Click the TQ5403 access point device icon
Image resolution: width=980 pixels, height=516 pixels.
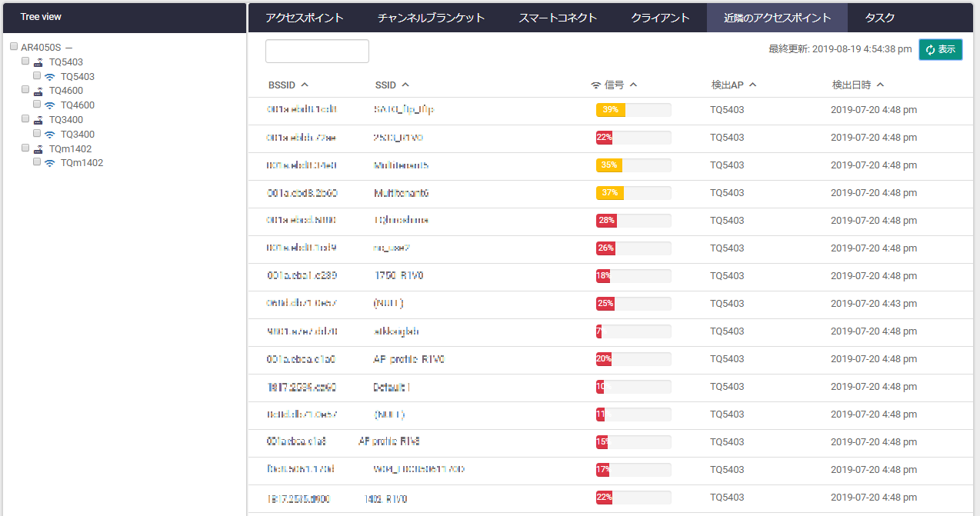coord(38,62)
